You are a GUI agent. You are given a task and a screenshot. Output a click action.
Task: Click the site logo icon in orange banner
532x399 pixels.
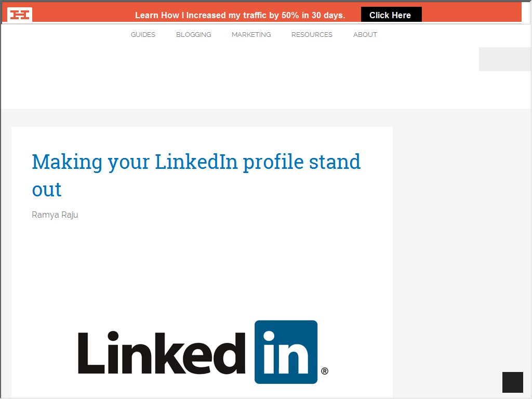coord(20,15)
